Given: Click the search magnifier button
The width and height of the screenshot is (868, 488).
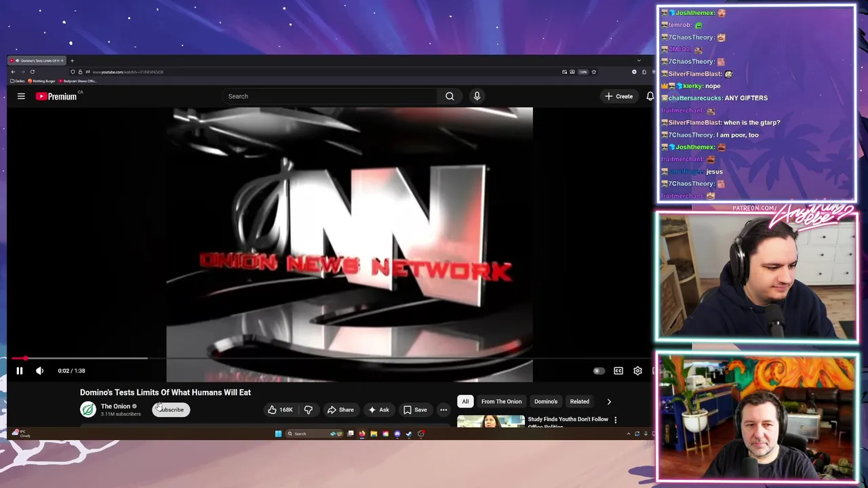Looking at the screenshot, I should tap(450, 96).
